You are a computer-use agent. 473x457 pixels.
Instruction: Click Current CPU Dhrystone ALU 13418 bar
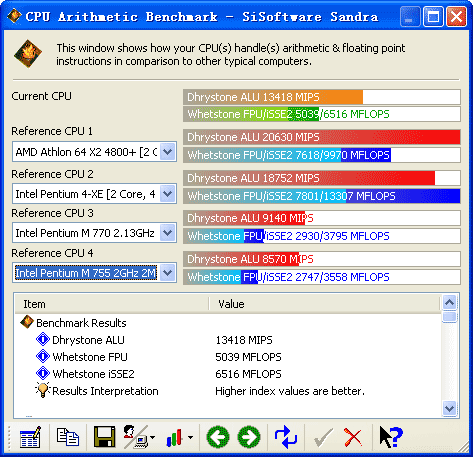(x=322, y=97)
